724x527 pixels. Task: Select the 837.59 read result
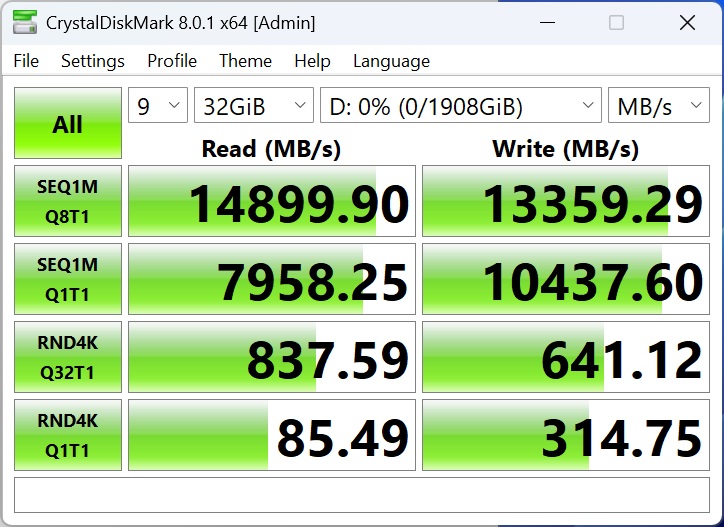pos(272,357)
